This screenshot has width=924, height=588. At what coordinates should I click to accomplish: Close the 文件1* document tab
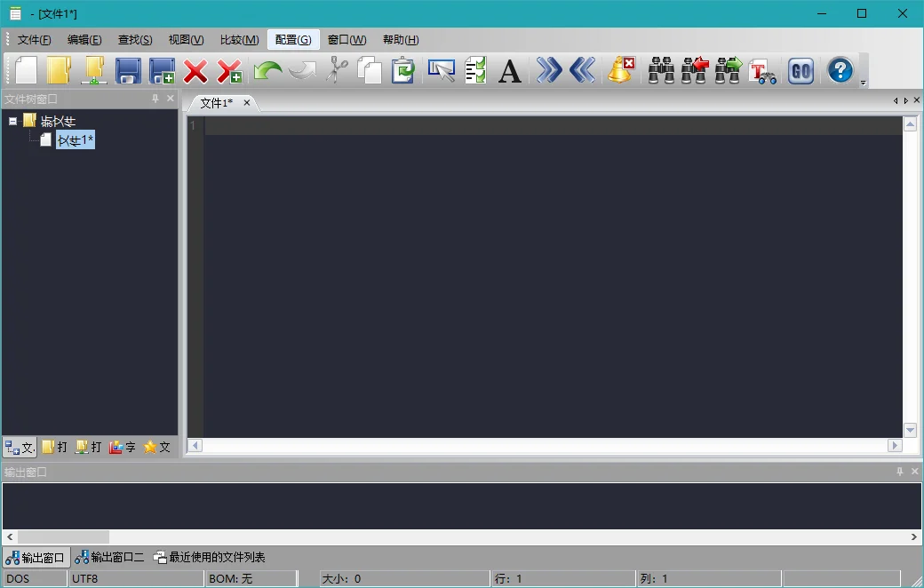(x=247, y=102)
